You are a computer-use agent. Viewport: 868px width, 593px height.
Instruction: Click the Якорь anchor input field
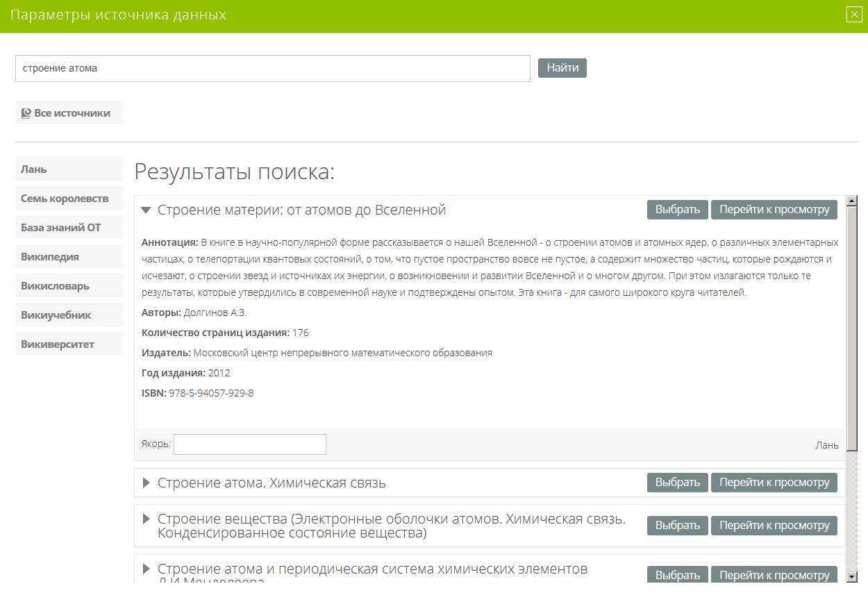249,444
